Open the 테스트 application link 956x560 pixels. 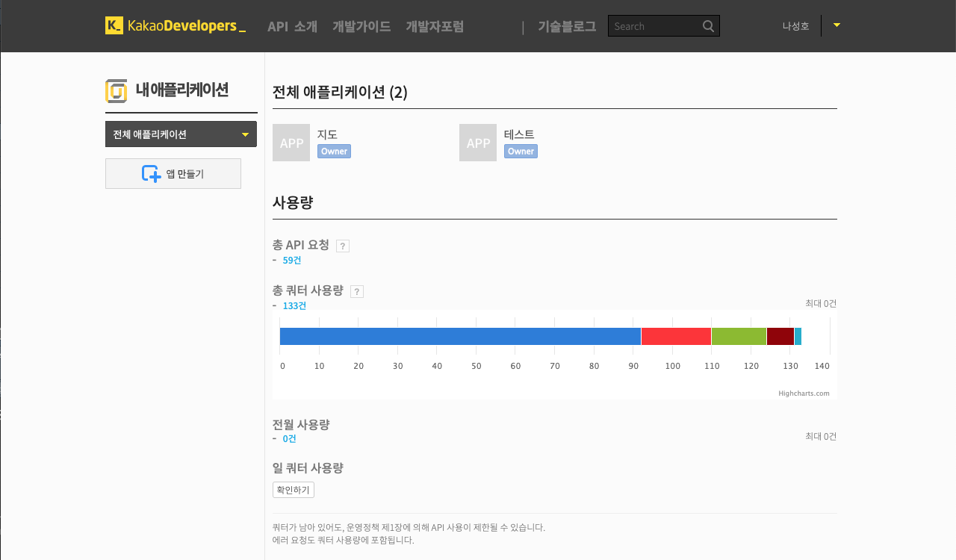[x=519, y=134]
